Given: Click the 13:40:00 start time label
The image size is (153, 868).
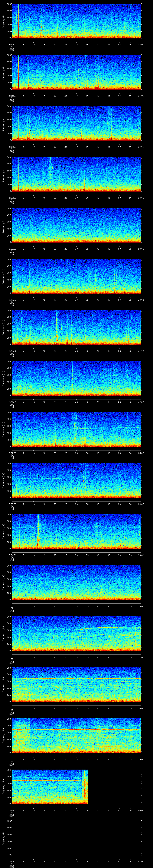Looking at the screenshot, I should (x=12, y=861).
